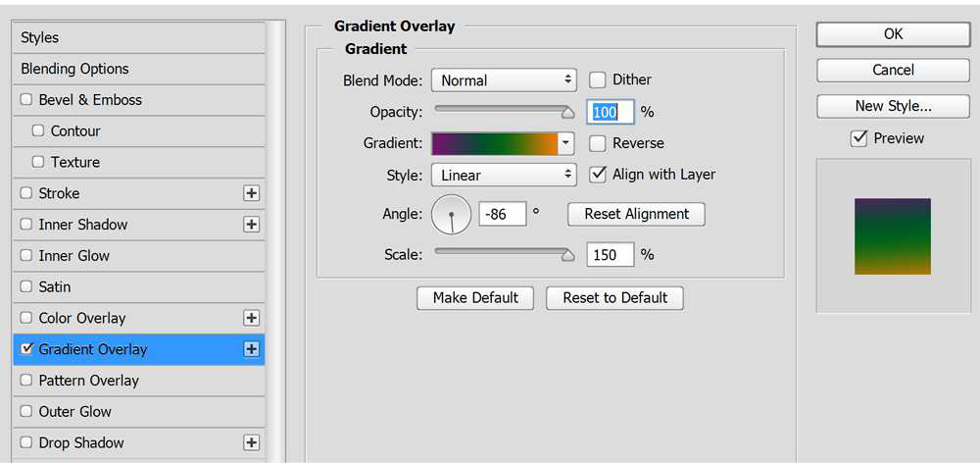The image size is (980, 463).
Task: Open the Blend Mode dropdown
Action: pos(504,80)
